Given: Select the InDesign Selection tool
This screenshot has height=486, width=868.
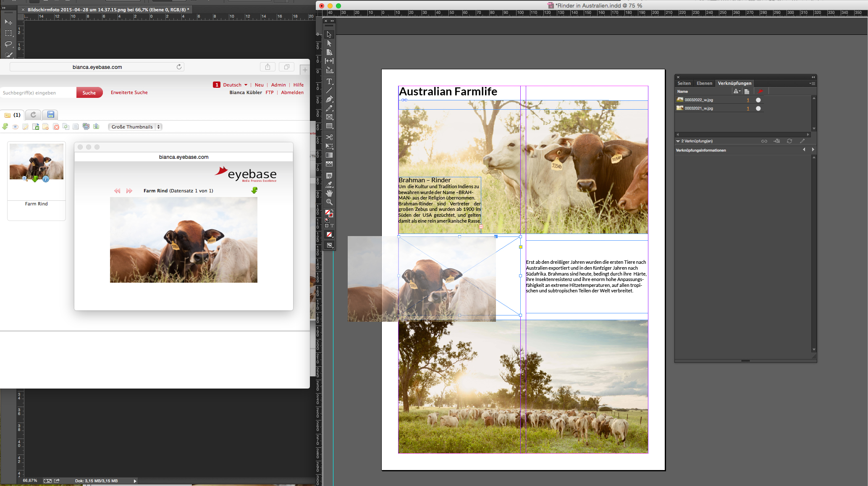Looking at the screenshot, I should click(329, 34).
